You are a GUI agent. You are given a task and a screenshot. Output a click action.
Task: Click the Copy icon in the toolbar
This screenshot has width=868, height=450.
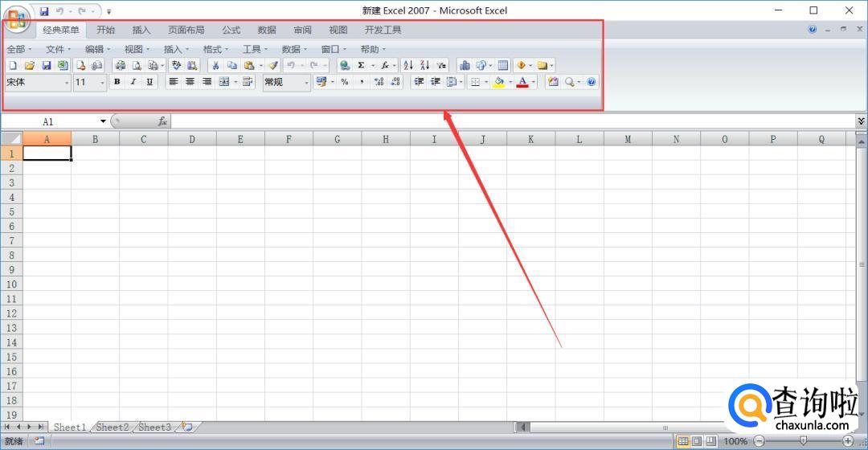coord(232,65)
